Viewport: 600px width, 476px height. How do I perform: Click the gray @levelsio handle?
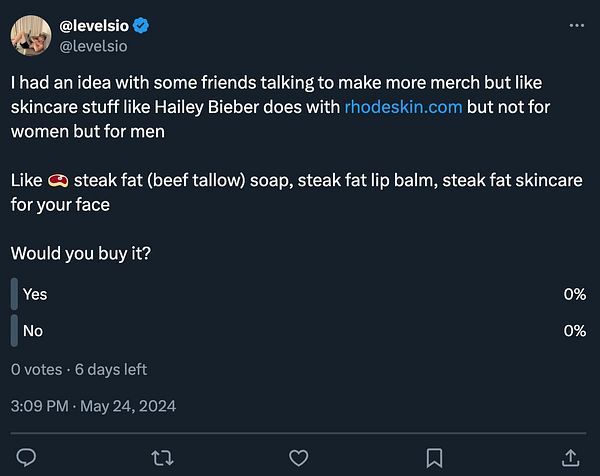point(94,45)
